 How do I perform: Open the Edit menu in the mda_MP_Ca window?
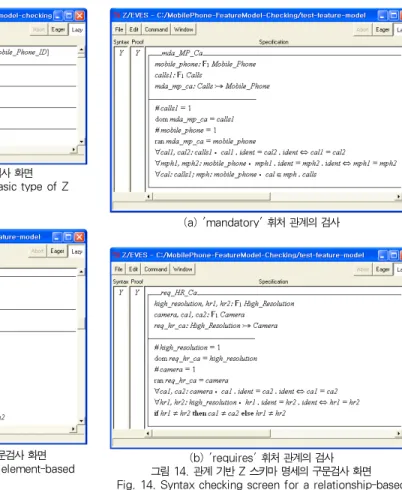[x=134, y=29]
